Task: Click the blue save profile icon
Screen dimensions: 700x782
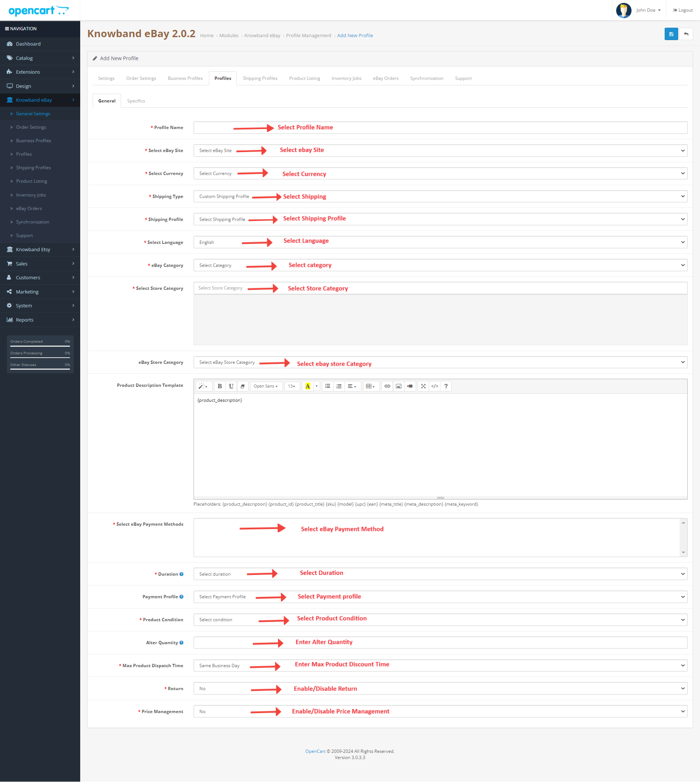Action: [671, 34]
